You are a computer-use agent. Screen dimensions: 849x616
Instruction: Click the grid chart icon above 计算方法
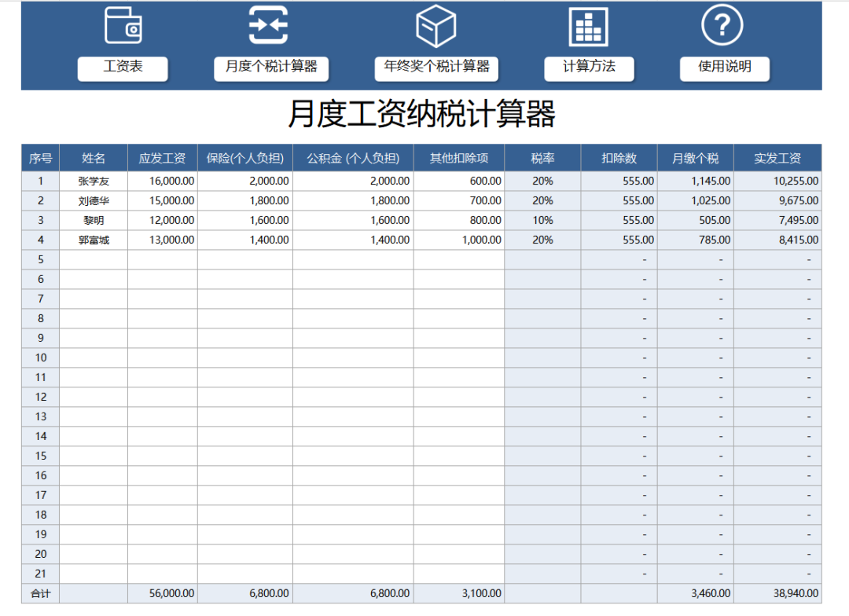pyautogui.click(x=588, y=27)
